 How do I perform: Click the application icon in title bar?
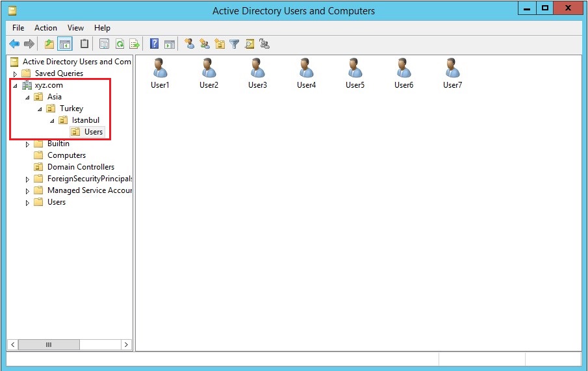[12, 10]
